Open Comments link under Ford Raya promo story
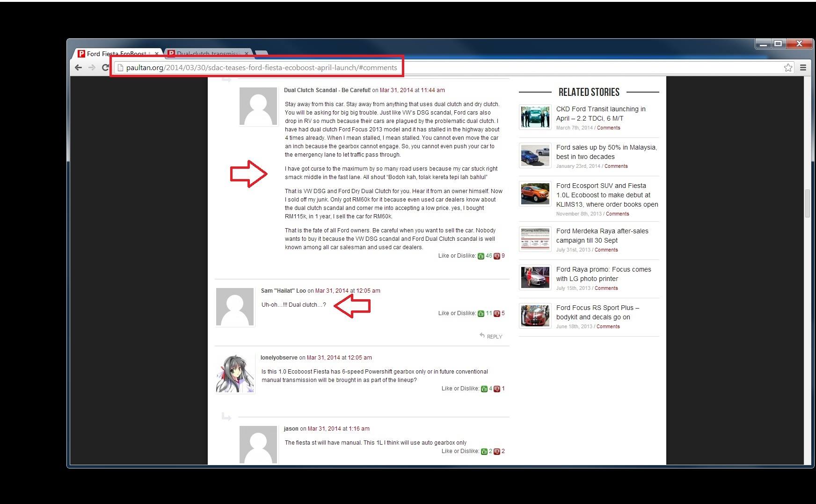 pyautogui.click(x=606, y=288)
